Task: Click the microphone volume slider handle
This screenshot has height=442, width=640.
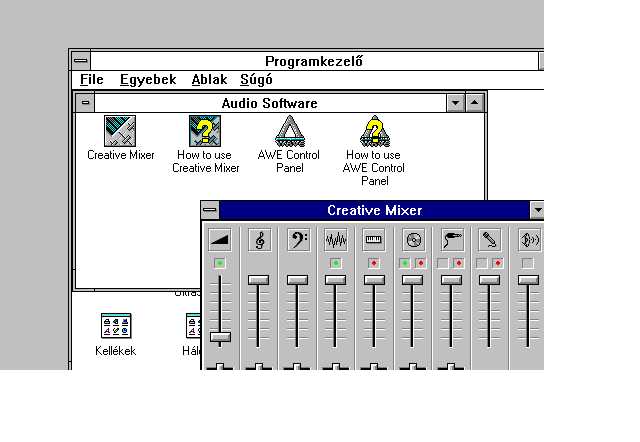Action: 489,280
